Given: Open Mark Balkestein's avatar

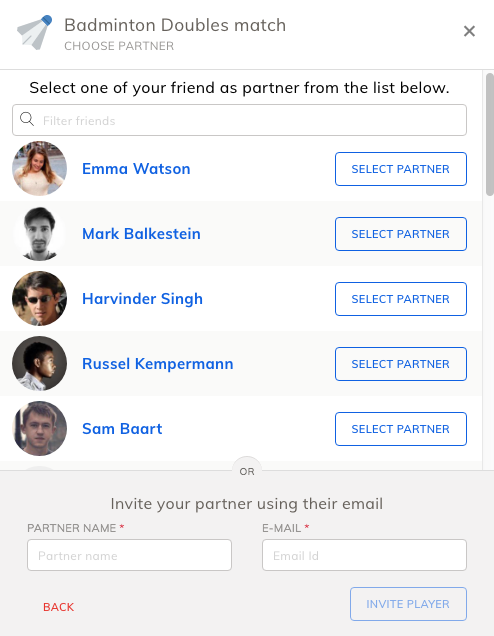Looking at the screenshot, I should point(39,234).
